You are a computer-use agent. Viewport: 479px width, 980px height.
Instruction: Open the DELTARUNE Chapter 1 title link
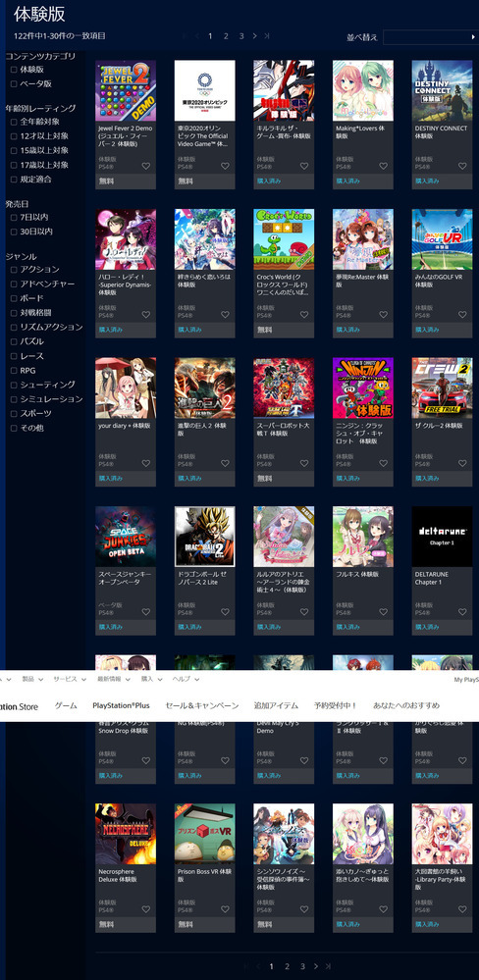pyautogui.click(x=432, y=578)
